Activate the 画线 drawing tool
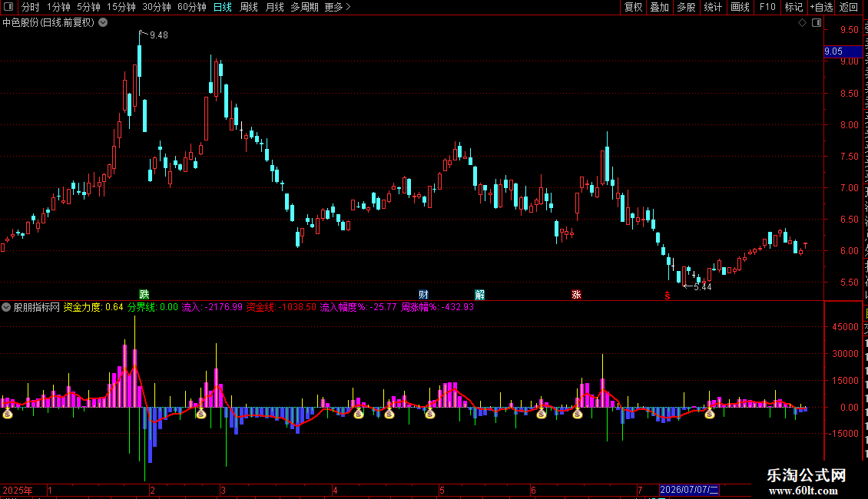The height and width of the screenshot is (499, 868). tap(740, 7)
